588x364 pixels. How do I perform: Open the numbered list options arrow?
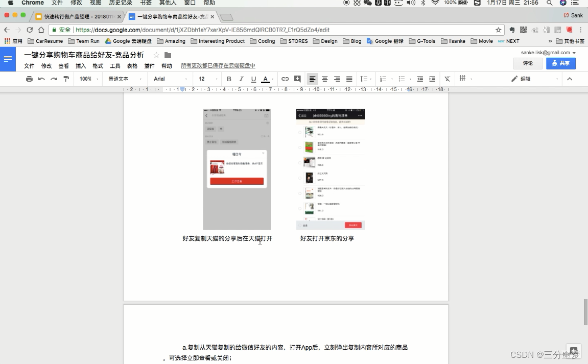[x=392, y=79]
